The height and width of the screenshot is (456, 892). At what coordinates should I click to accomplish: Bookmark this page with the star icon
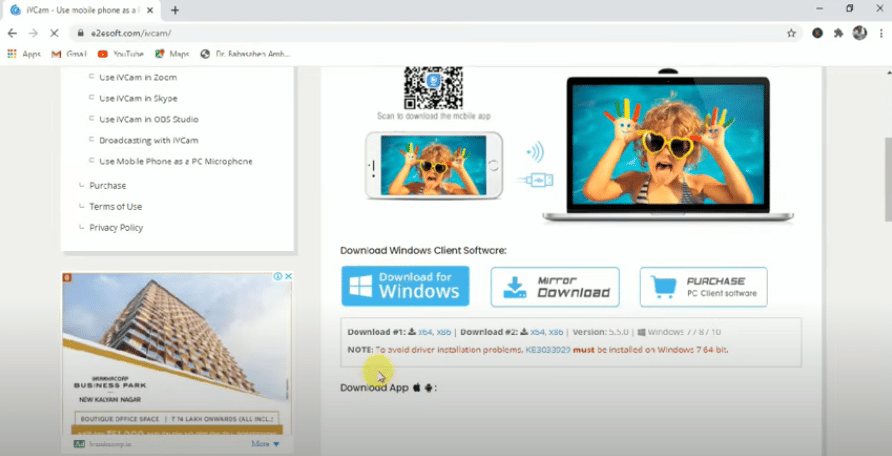(x=791, y=34)
